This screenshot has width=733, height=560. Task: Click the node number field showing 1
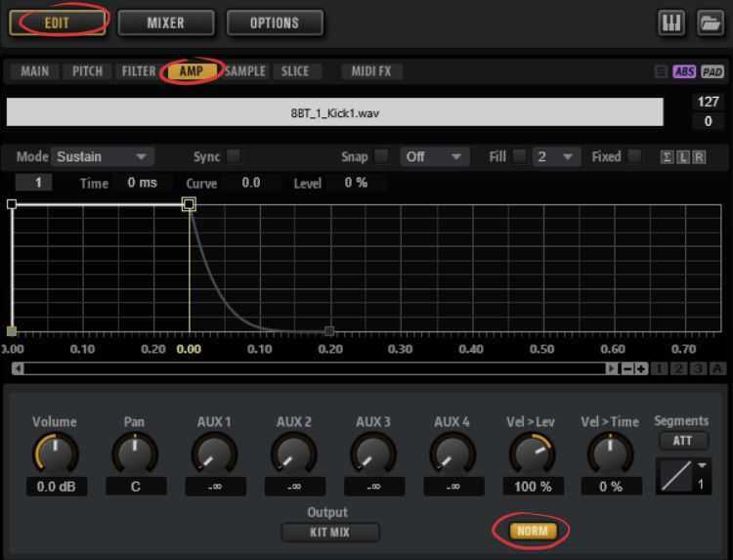click(x=33, y=183)
